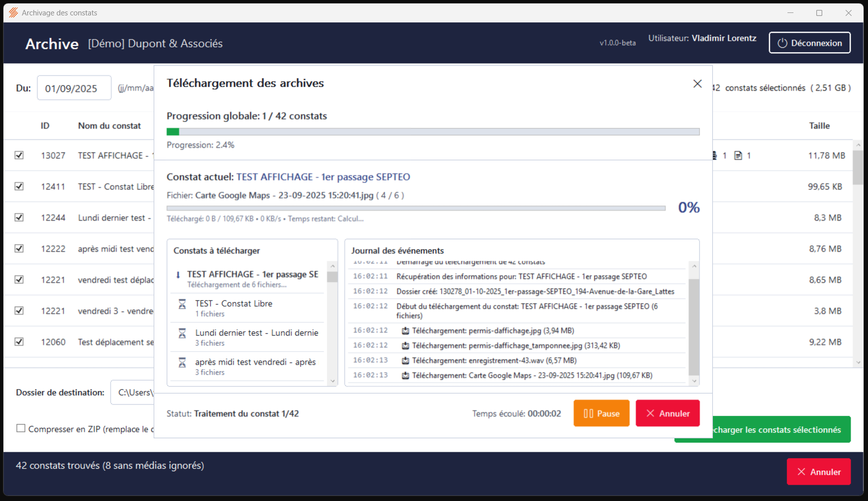Click the hourglass icon beside TEST - Constat Libre
868x501 pixels.
click(182, 304)
